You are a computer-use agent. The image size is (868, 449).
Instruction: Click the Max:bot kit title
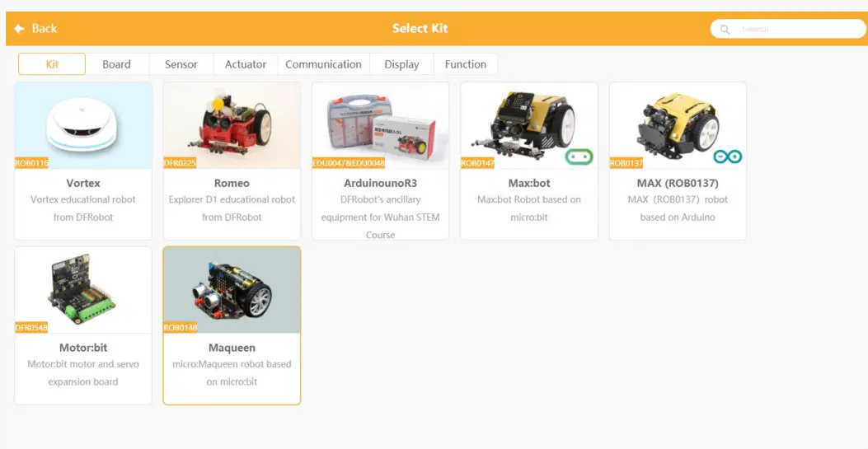(x=529, y=183)
